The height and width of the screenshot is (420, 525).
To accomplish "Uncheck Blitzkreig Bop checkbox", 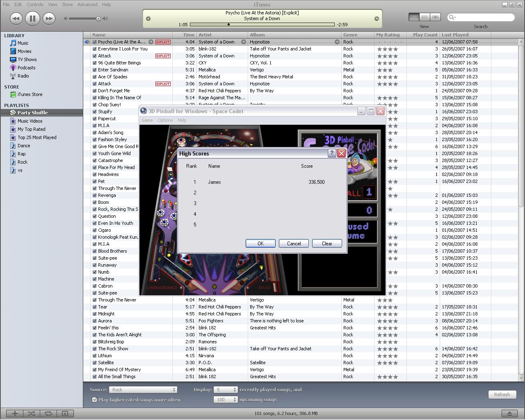I will coord(95,342).
